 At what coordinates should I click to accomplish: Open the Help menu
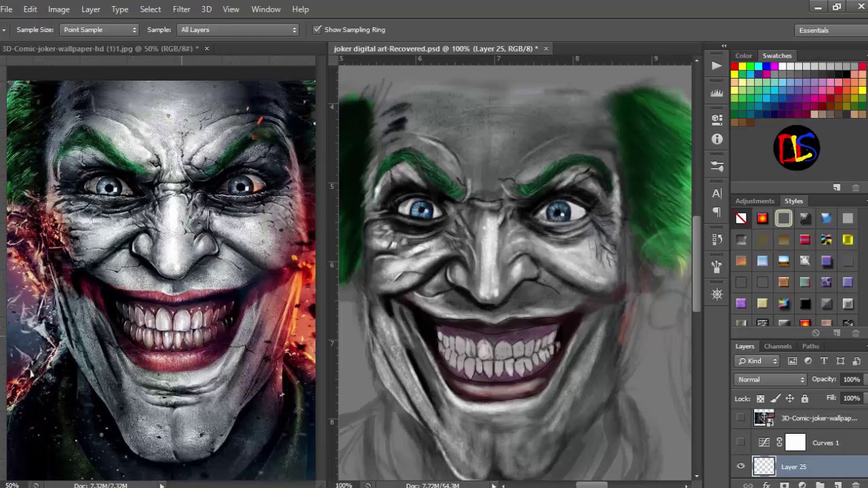(x=300, y=9)
